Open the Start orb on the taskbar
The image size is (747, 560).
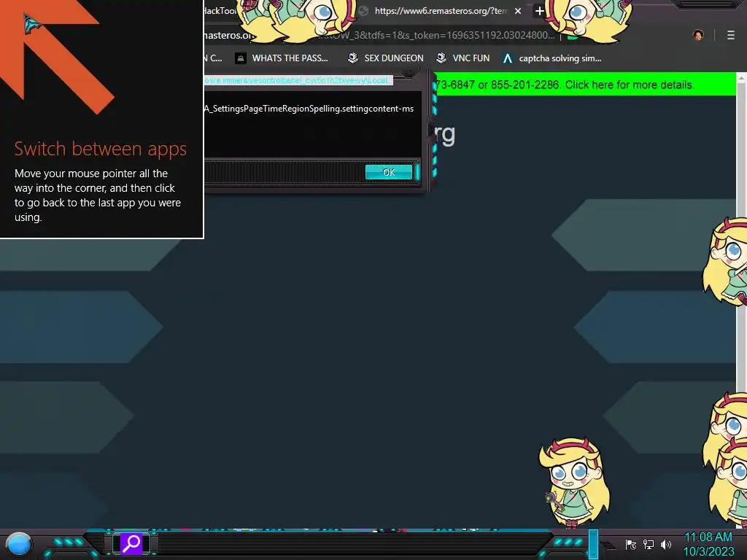pyautogui.click(x=19, y=545)
